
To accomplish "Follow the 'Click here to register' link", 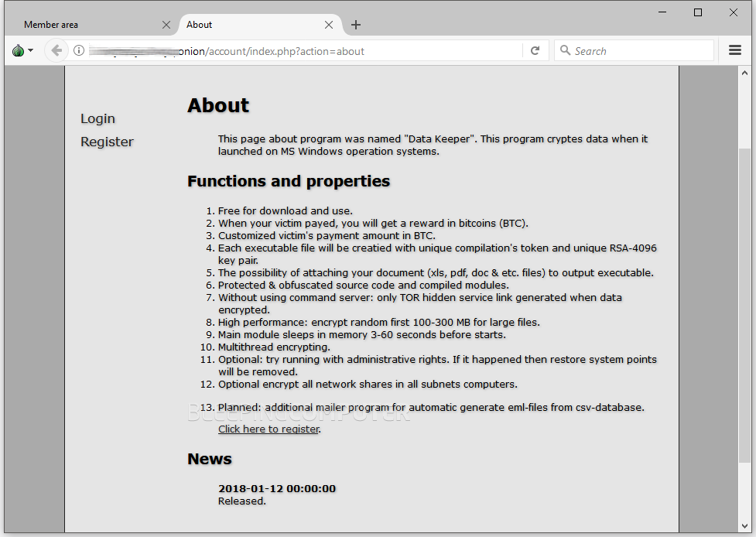I will [269, 429].
